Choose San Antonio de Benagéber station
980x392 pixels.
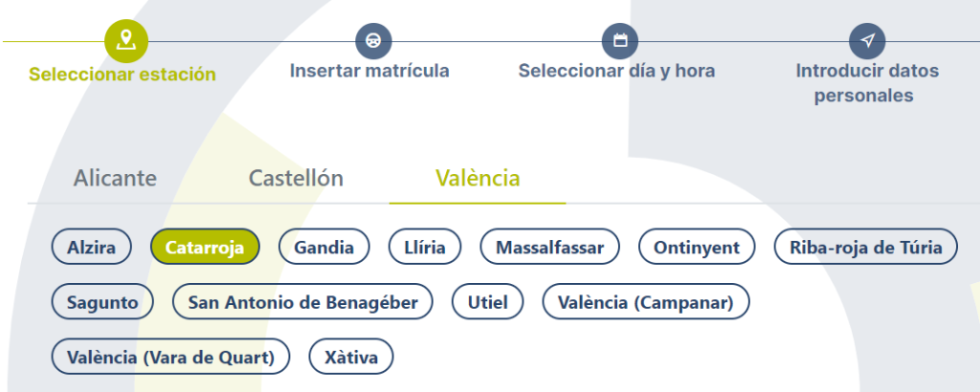coord(302,302)
